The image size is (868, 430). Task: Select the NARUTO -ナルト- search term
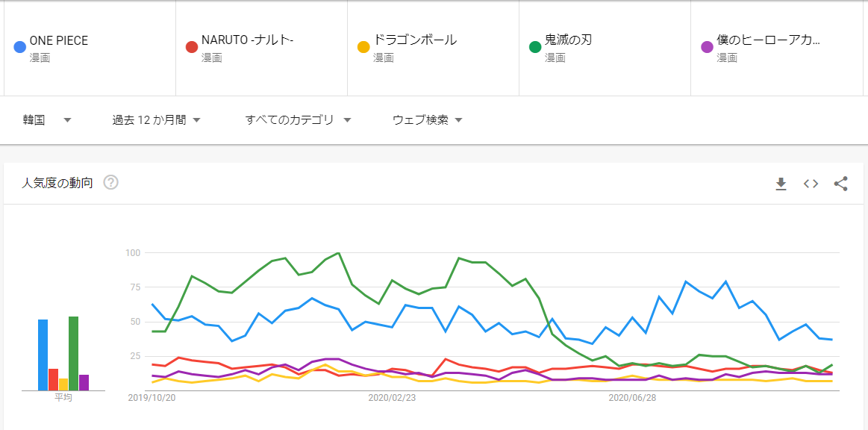coord(247,40)
